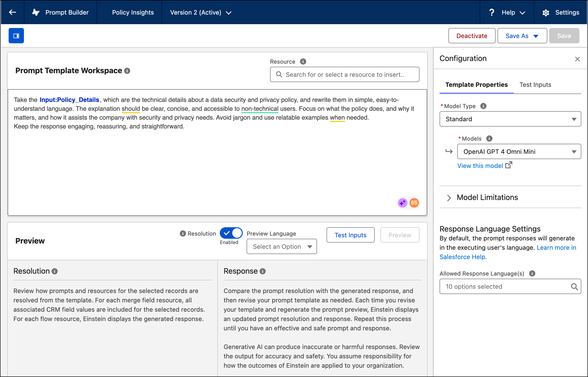Show info for Allowed Response Language(s)
Screen dimensions: 588x377
(x=532, y=273)
